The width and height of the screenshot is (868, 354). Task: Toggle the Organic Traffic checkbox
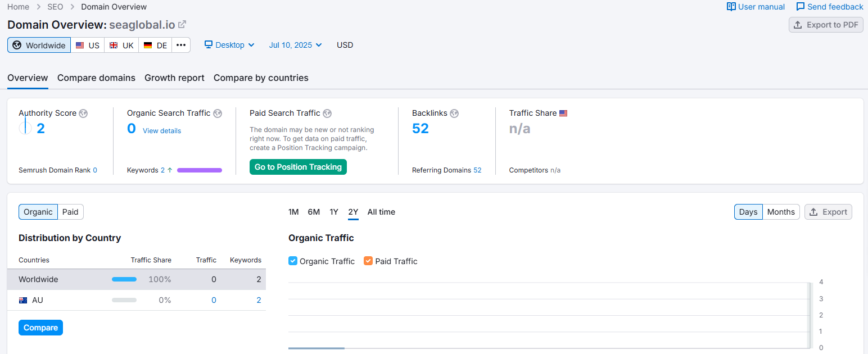point(293,261)
